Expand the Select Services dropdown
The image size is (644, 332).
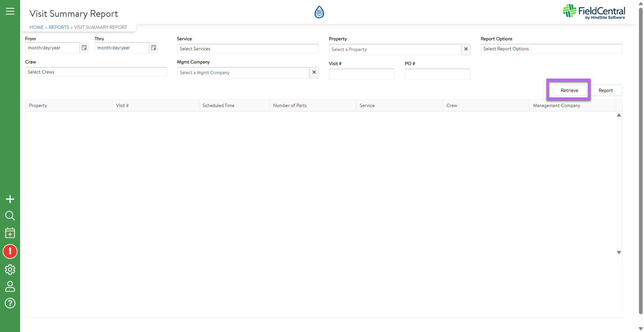248,49
